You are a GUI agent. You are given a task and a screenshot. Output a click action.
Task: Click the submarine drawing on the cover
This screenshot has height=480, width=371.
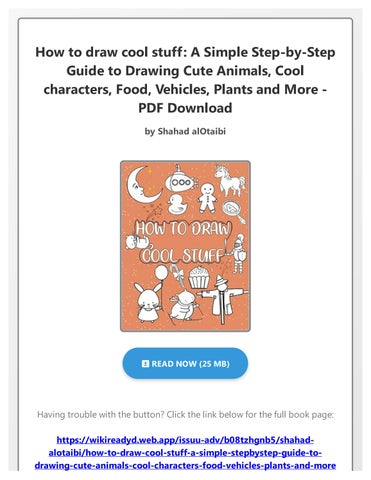[x=182, y=180]
